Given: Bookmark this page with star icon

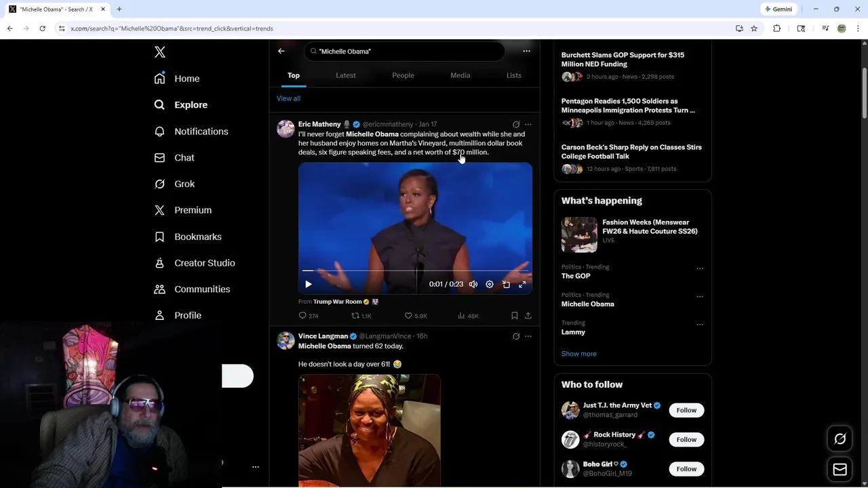Looking at the screenshot, I should point(754,28).
